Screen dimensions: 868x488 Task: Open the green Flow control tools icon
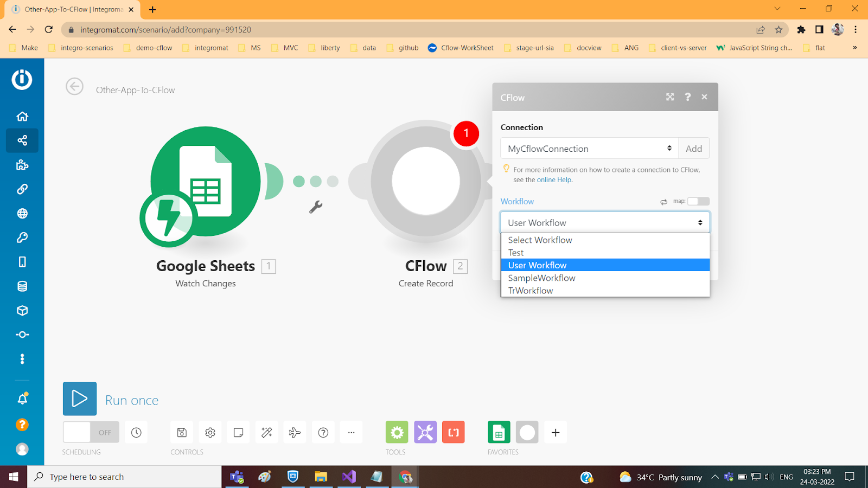(397, 432)
